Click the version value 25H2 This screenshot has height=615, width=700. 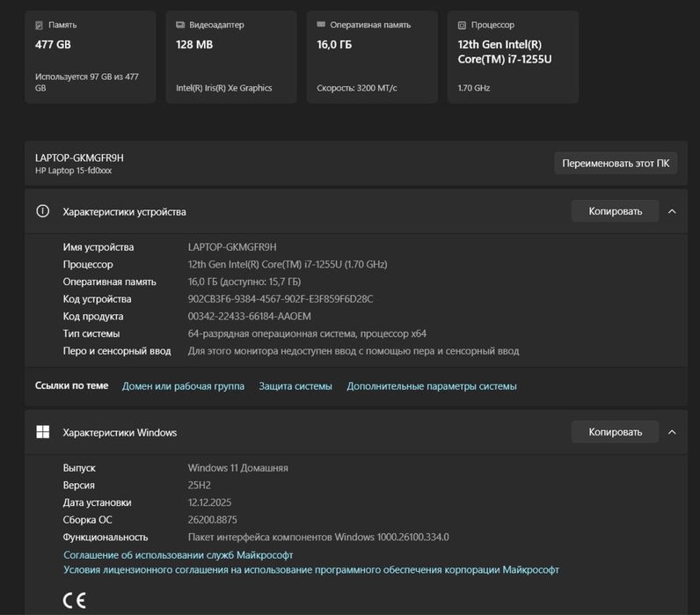(199, 485)
